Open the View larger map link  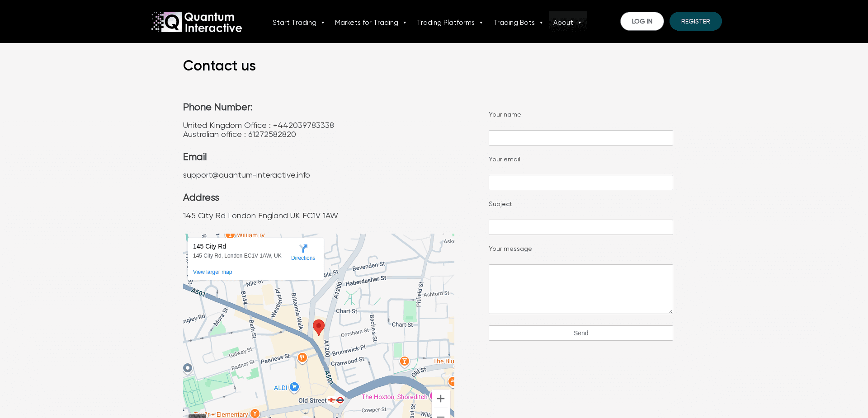(212, 272)
